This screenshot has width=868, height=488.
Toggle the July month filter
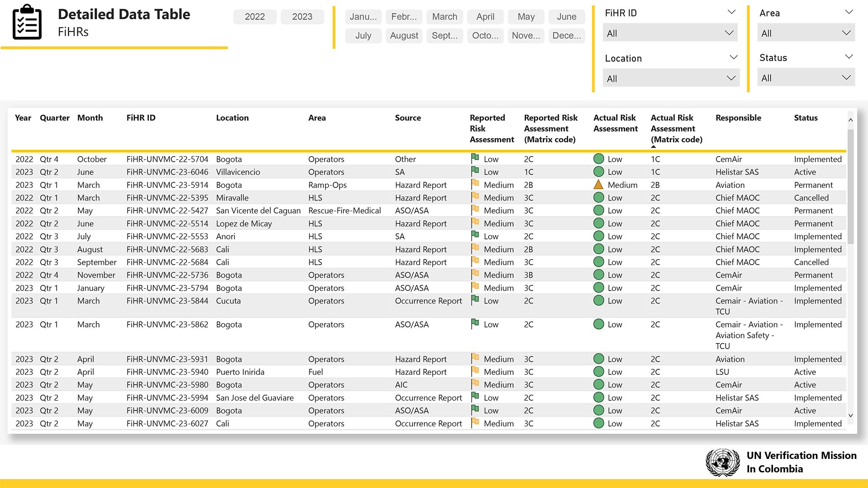pyautogui.click(x=363, y=36)
